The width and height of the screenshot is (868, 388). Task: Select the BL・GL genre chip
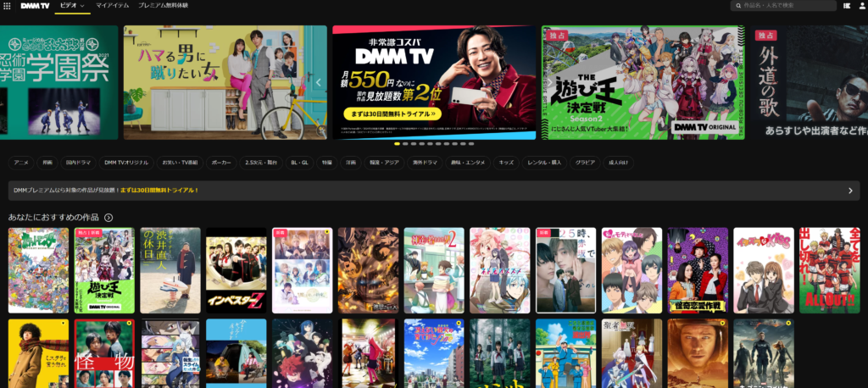tap(299, 163)
